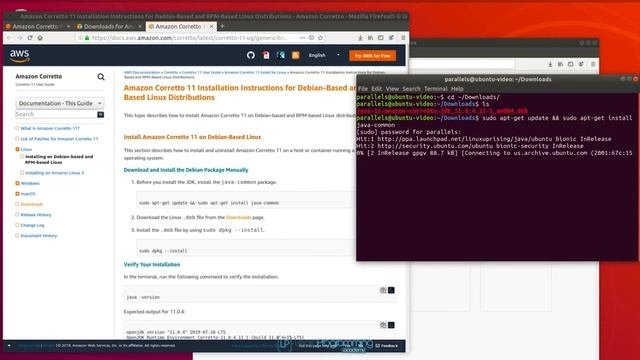The image size is (640, 360).
Task: Open Installing on Amazon Linux 2 link
Action: click(54, 173)
